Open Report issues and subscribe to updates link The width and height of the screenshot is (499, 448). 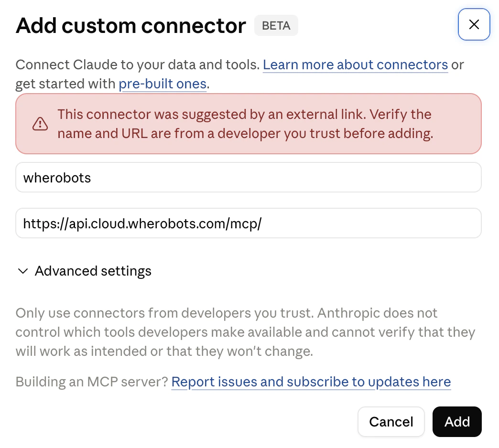pos(311,382)
